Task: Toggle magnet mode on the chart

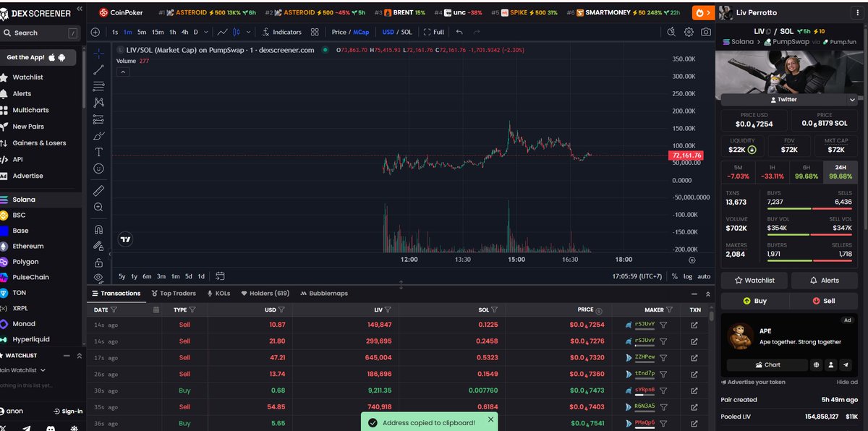Action: (98, 229)
